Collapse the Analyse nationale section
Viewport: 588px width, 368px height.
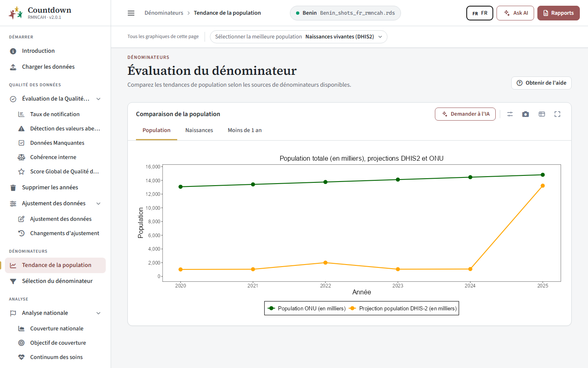(98, 313)
